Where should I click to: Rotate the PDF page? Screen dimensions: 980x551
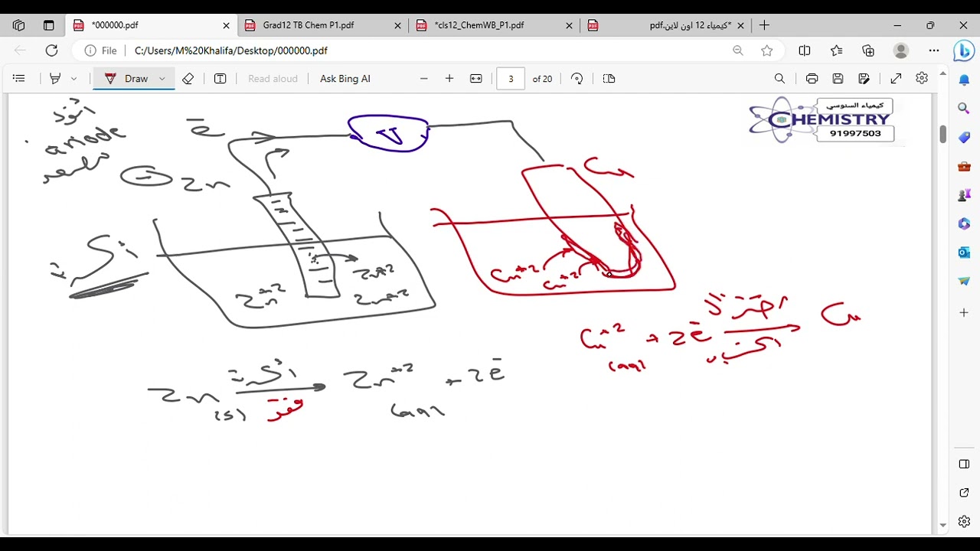click(x=577, y=79)
